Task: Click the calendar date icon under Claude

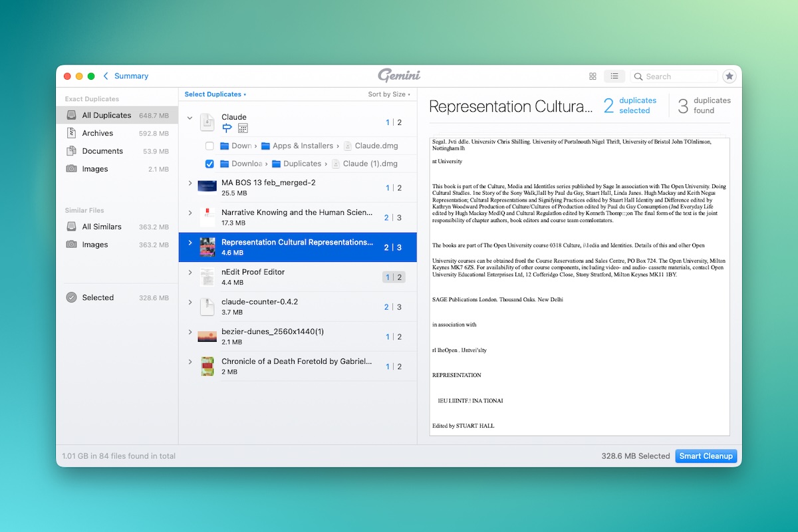Action: click(x=243, y=128)
